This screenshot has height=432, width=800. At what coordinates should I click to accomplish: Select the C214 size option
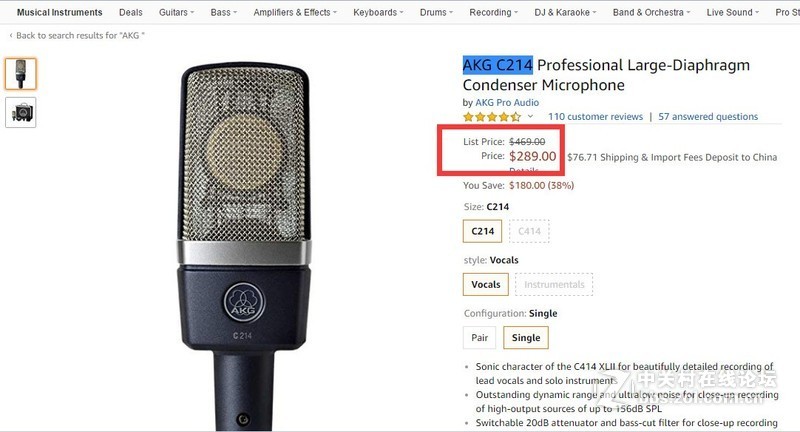(x=483, y=231)
